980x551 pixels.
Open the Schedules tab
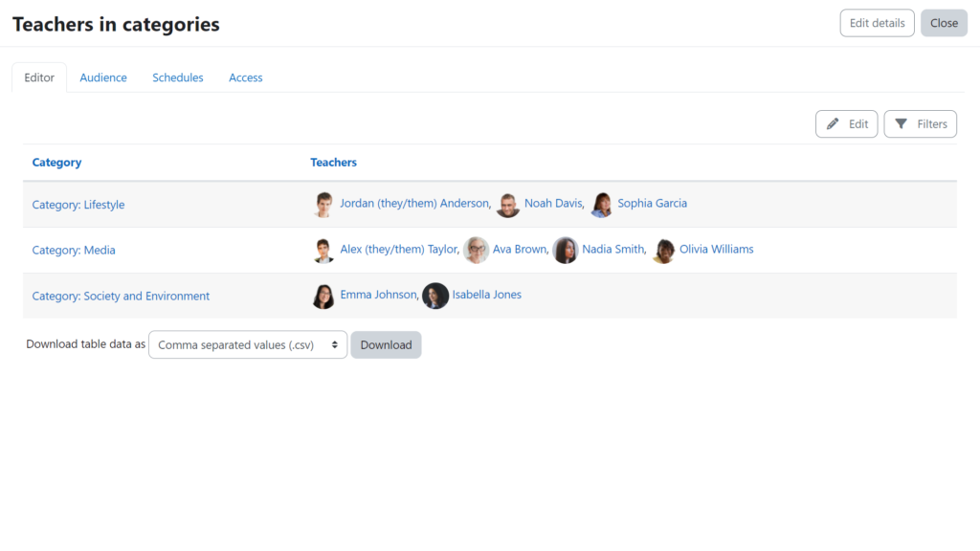(178, 78)
